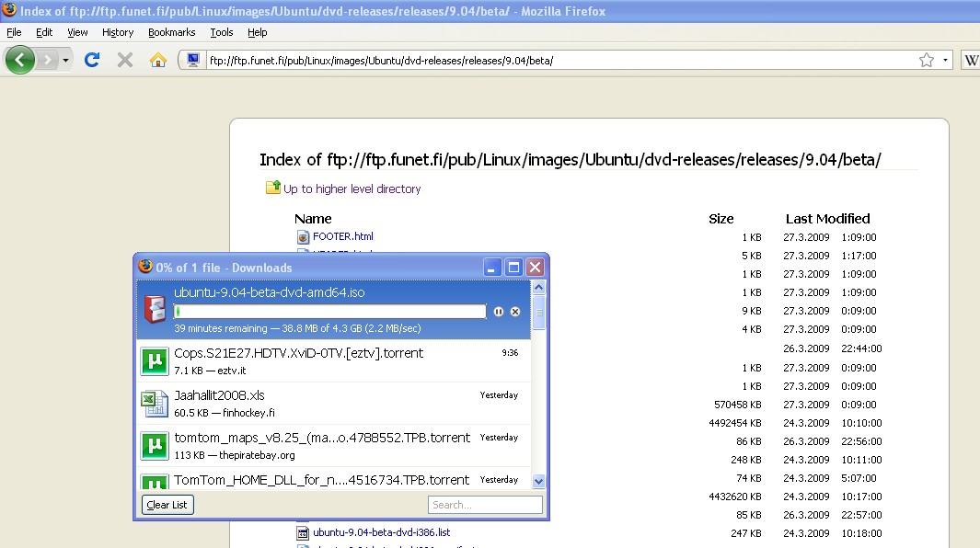Viewport: 980px width, 548px height.
Task: Open the Tools menu
Action: click(x=222, y=32)
